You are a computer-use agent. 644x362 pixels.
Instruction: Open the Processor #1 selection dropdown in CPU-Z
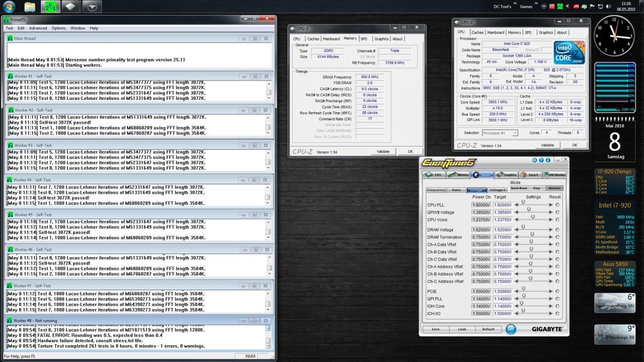point(500,133)
